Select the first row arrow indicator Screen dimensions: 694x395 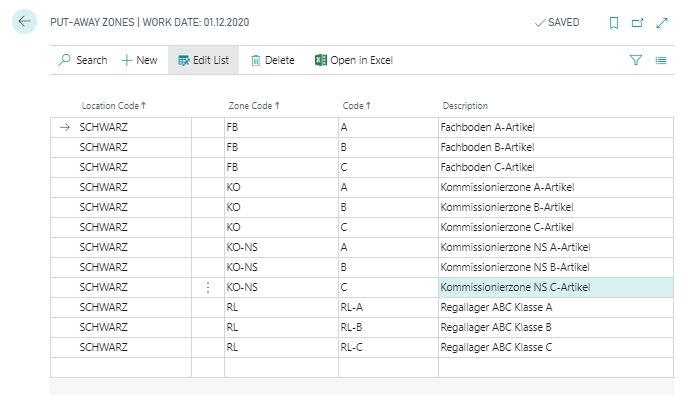pyautogui.click(x=65, y=127)
